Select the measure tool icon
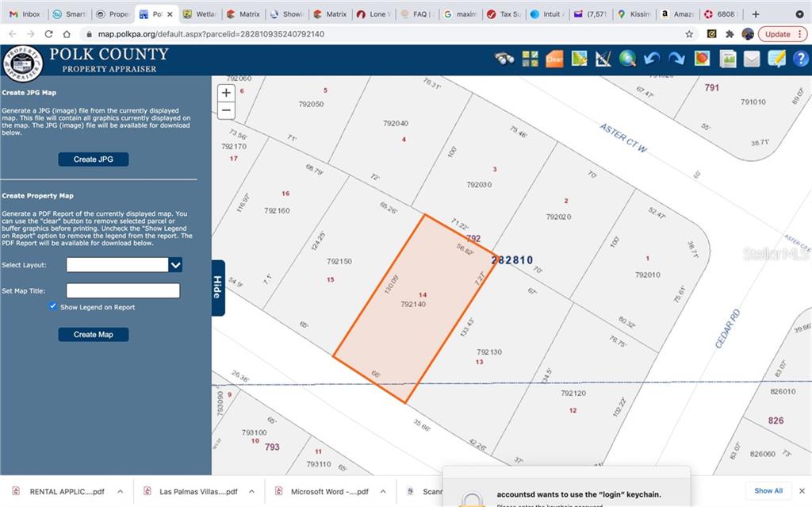The image size is (812, 507). (603, 59)
